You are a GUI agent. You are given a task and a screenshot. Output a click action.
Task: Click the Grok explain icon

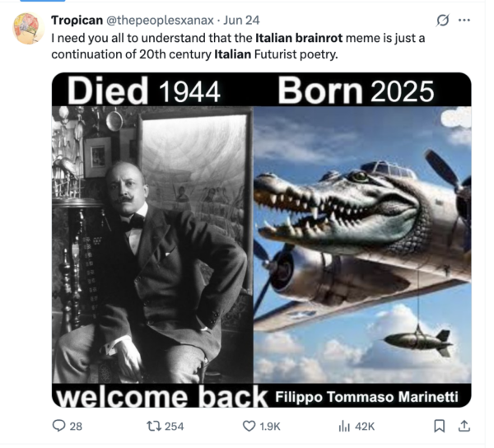[x=442, y=19]
